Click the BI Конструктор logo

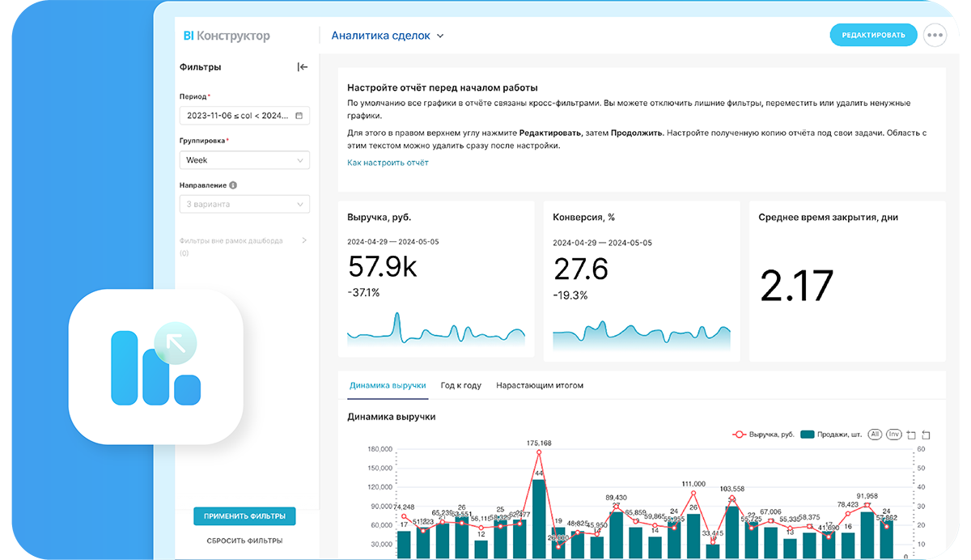[x=227, y=36]
